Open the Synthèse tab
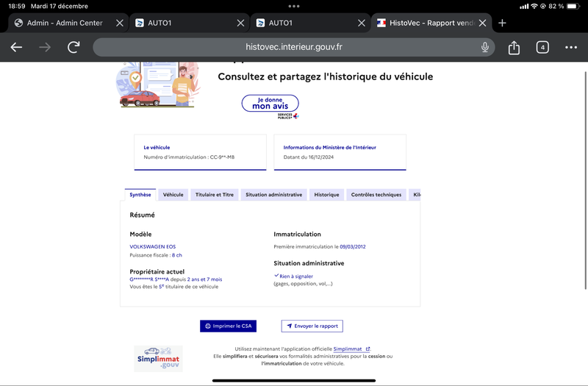588x386 pixels. 140,195
